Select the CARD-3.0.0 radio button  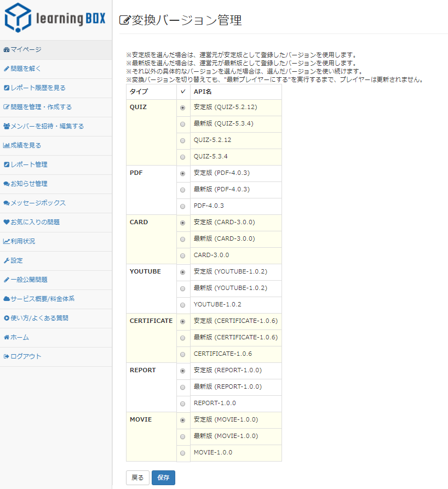pos(182,256)
